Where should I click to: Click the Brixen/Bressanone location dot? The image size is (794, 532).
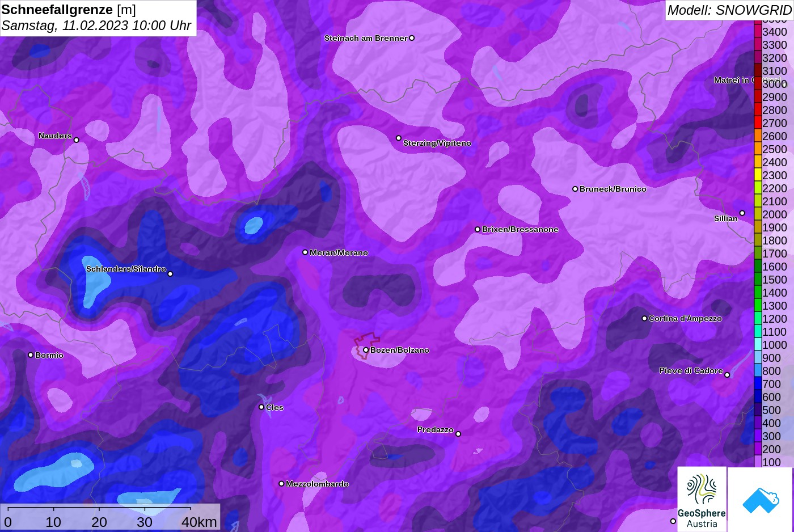coord(478,229)
